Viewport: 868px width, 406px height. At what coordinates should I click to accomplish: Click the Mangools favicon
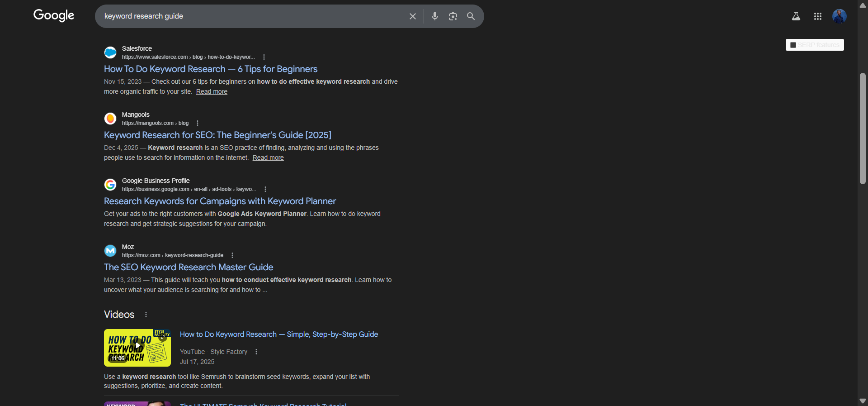(110, 119)
